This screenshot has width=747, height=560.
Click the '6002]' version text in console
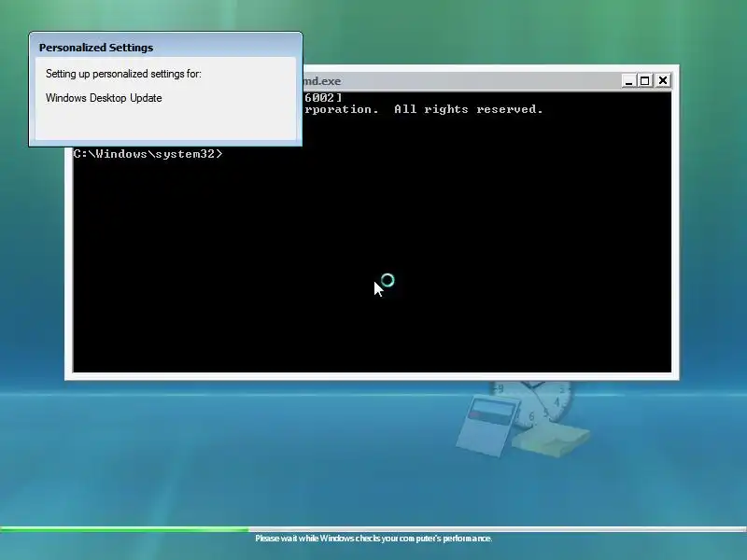[323, 98]
